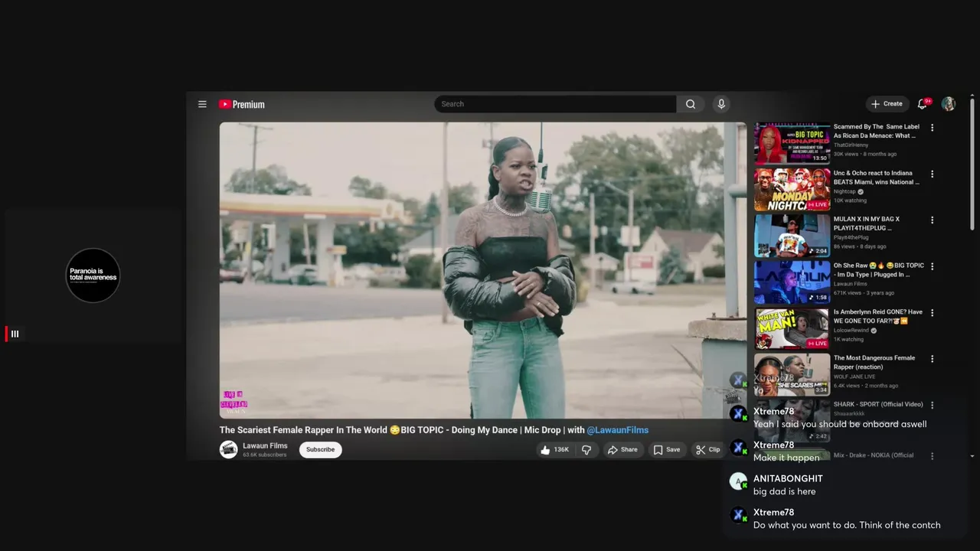Open Lawaun Films channel avatar
Image resolution: width=980 pixels, height=551 pixels.
click(228, 449)
